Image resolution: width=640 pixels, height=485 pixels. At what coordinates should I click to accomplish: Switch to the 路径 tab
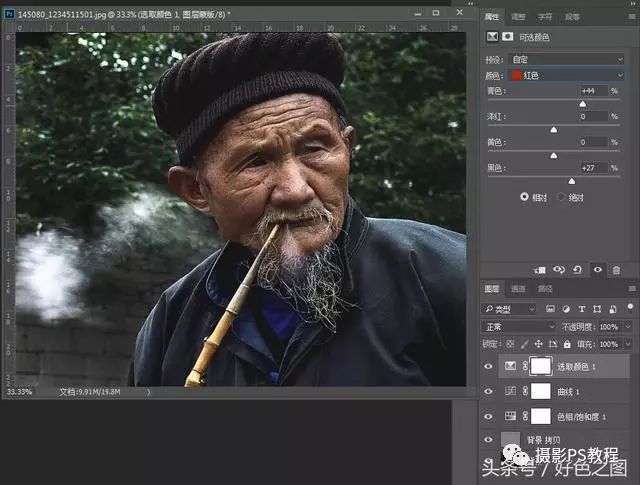[545, 289]
